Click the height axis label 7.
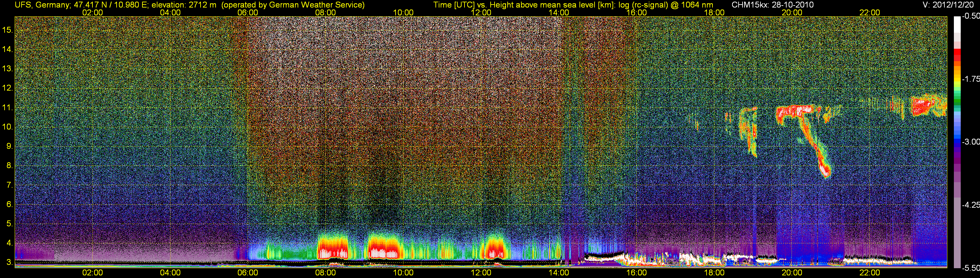The image size is (980, 278). 9,185
